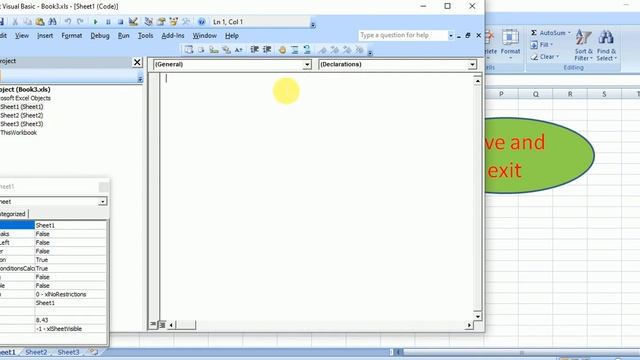Viewport: 640px width, 360px height.
Task: Click the Uncomment Block icon
Action: click(307, 50)
